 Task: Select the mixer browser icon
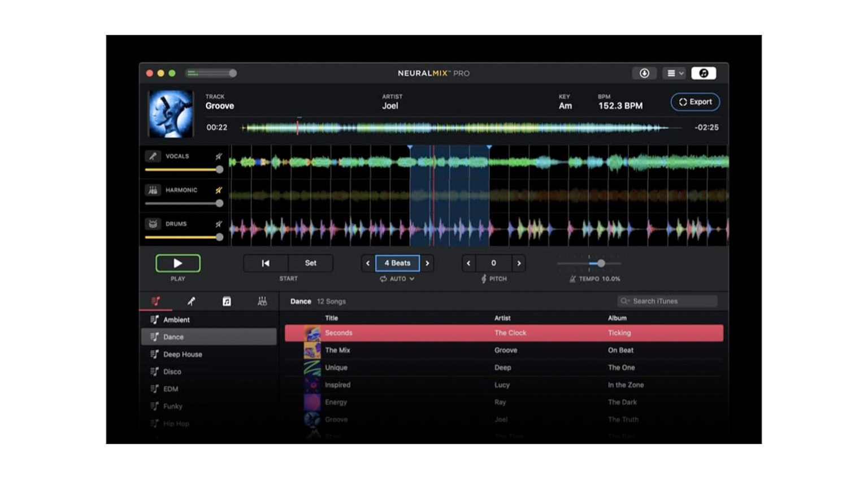(x=262, y=301)
